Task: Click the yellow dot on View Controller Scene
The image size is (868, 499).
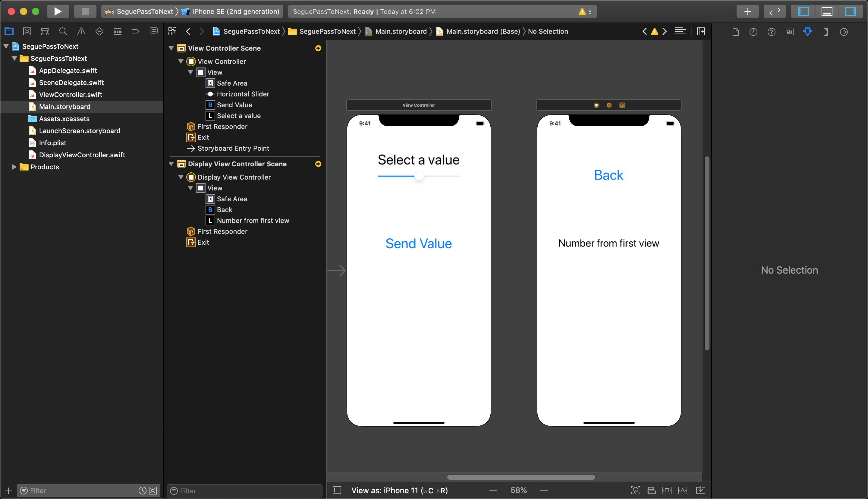Action: point(319,48)
